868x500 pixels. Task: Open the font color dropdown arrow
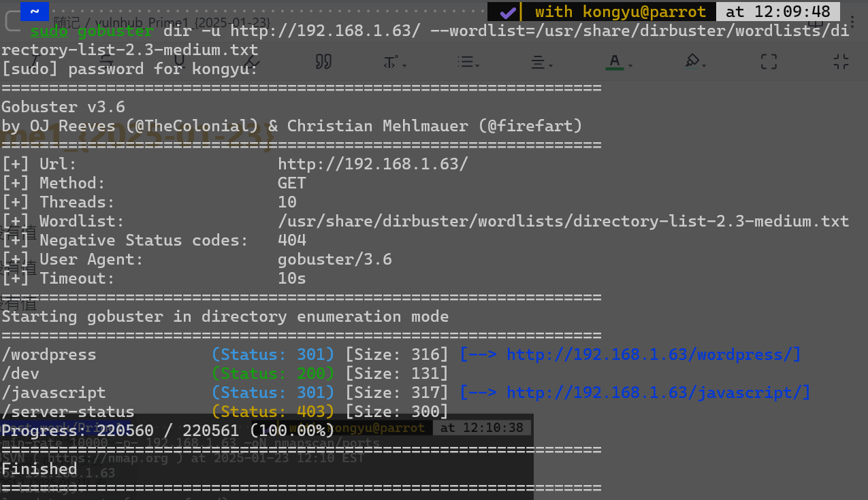[x=630, y=65]
